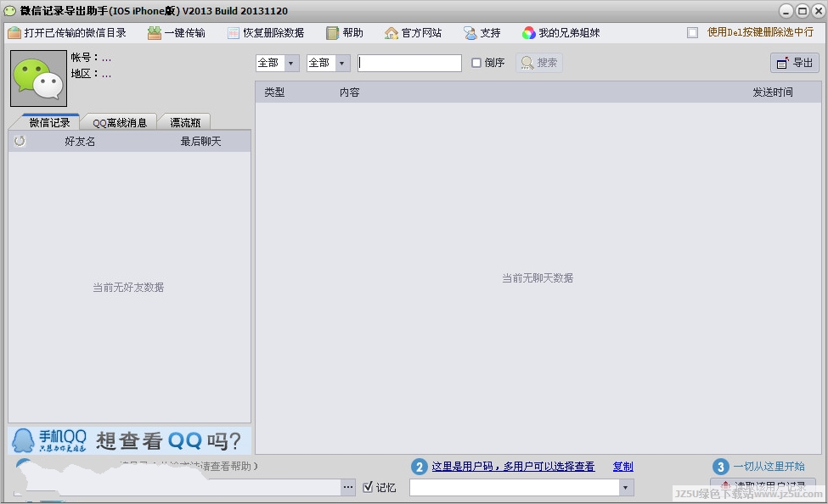Viewport: 828px width, 504px height.
Task: Click the 复制 copy link
Action: click(623, 467)
